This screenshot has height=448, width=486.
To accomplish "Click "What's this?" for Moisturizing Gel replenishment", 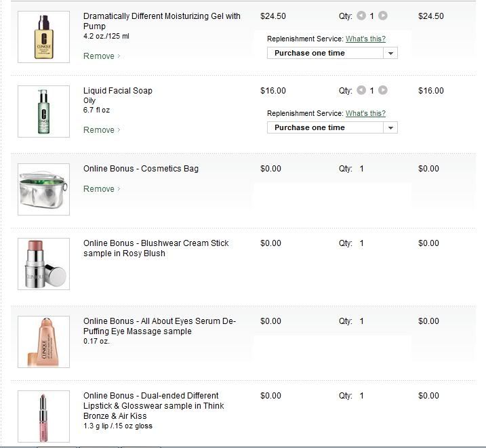I will [365, 39].
